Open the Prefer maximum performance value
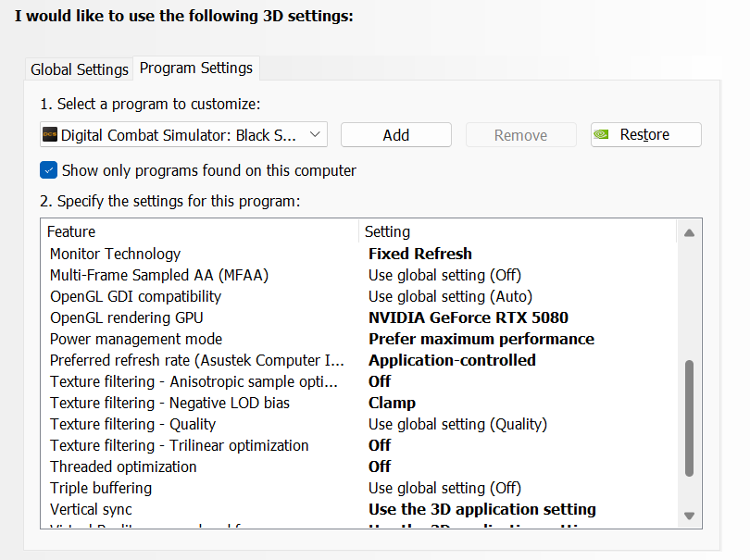 [481, 339]
